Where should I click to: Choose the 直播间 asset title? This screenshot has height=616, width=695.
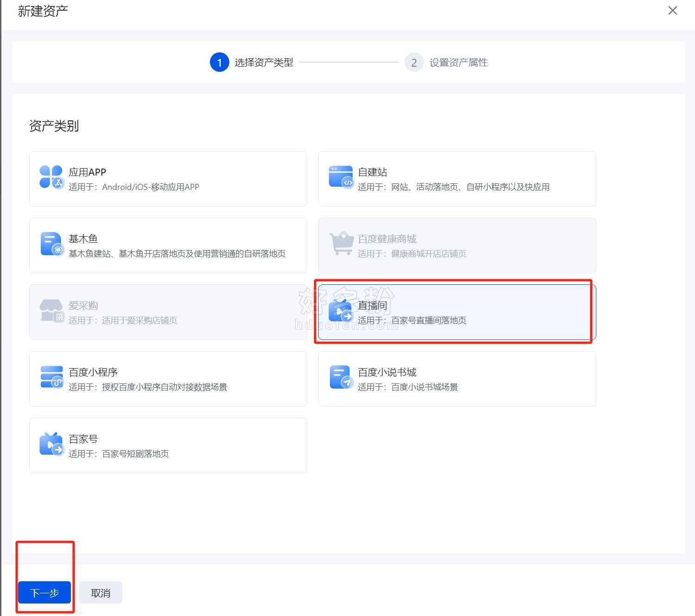(373, 306)
